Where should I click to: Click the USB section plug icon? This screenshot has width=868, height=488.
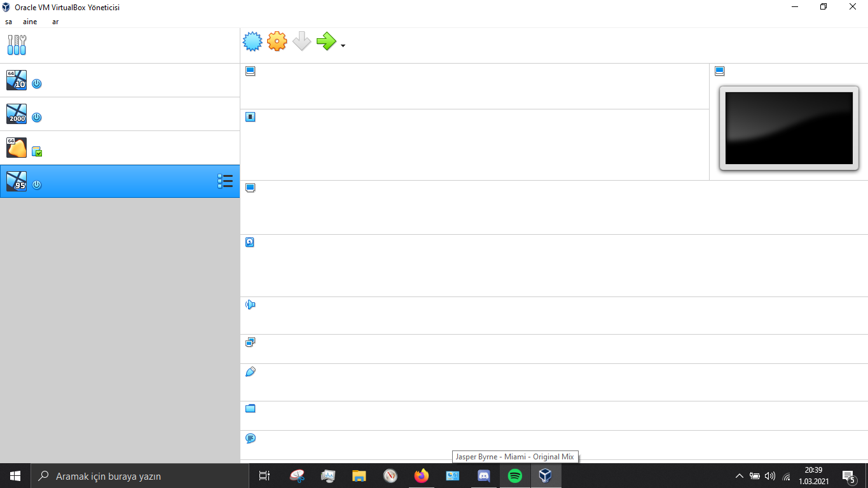pyautogui.click(x=251, y=372)
